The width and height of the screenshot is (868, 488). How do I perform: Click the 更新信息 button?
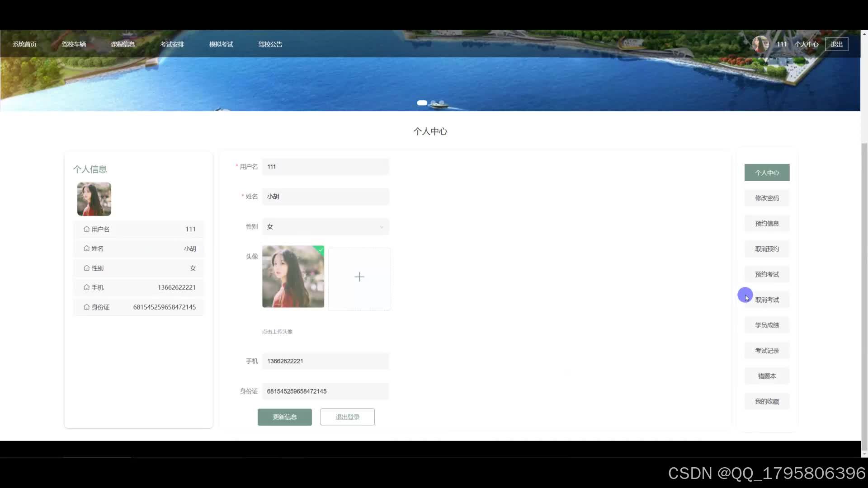(x=285, y=417)
